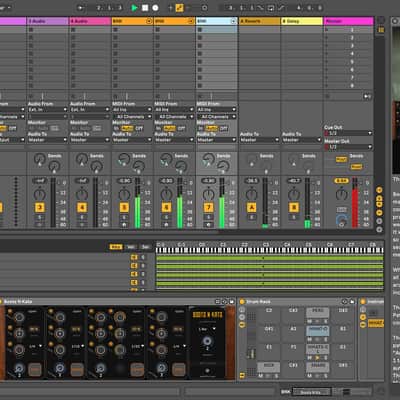The height and width of the screenshot is (400, 400).
Task: Toggle first Post button in Master sends
Action: coord(341,160)
